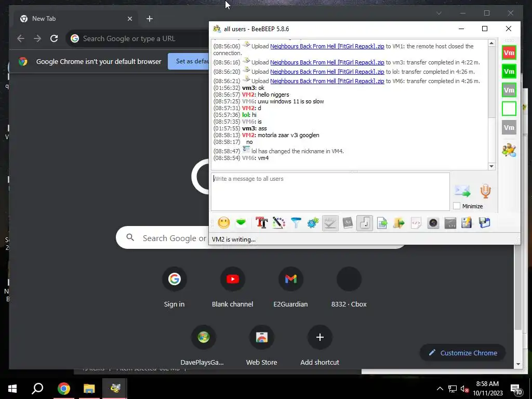This screenshot has width=532, height=399.
Task: Open the Sign in shortcut
Action: [175, 287]
